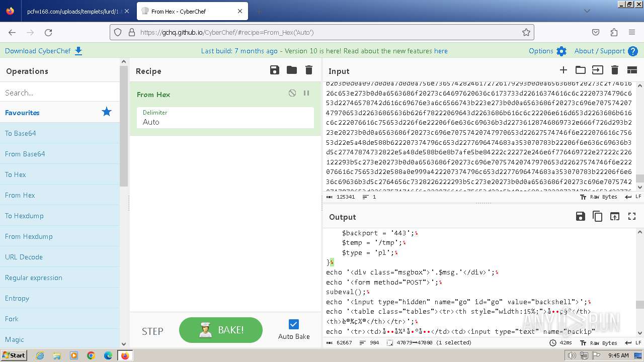Screen dimensions: 644x362
Task: Search operations input field
Action: (60, 93)
